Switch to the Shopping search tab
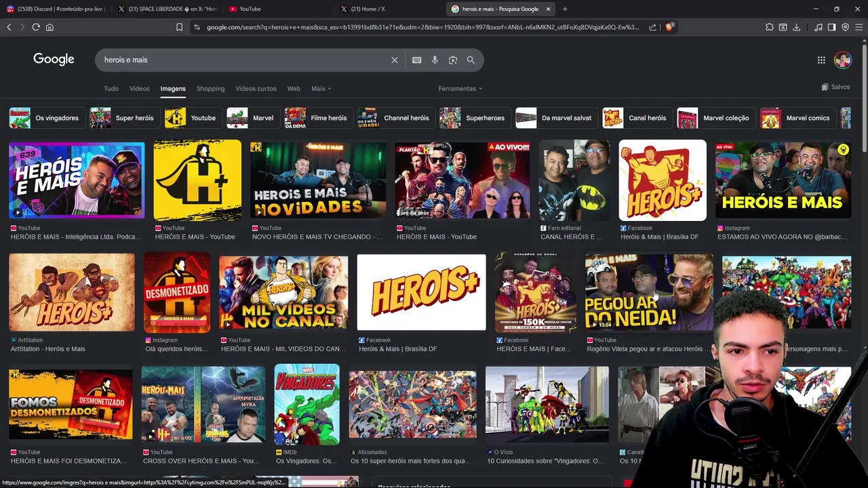Viewport: 868px width, 488px height. point(210,89)
